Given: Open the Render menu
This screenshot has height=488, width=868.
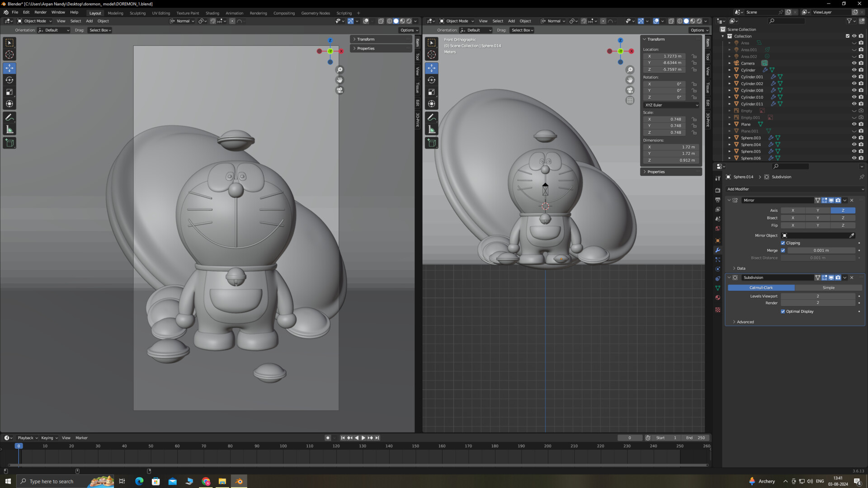Looking at the screenshot, I should [x=40, y=12].
